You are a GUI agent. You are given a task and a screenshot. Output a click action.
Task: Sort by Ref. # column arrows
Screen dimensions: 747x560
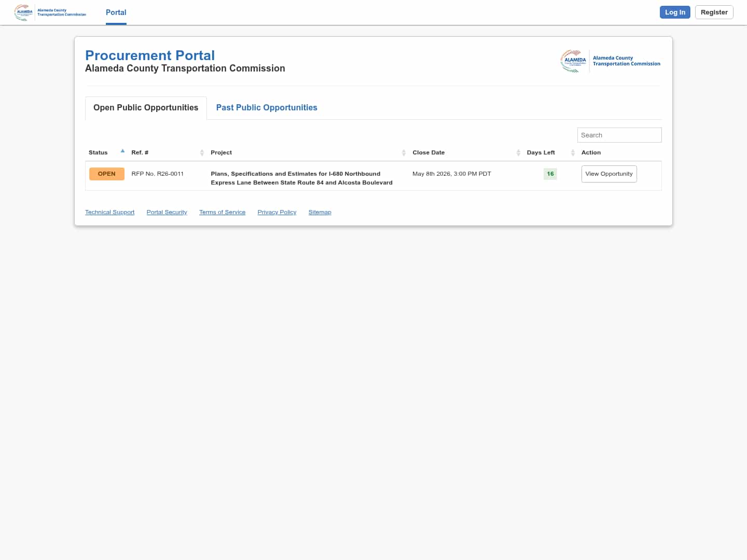202,152
